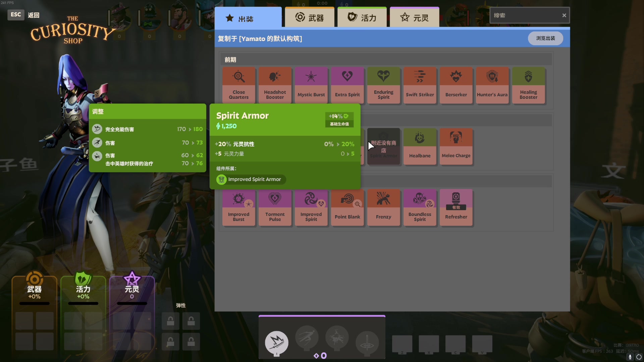Open the 出装 build tab
The image size is (644, 362).
coord(248,17)
